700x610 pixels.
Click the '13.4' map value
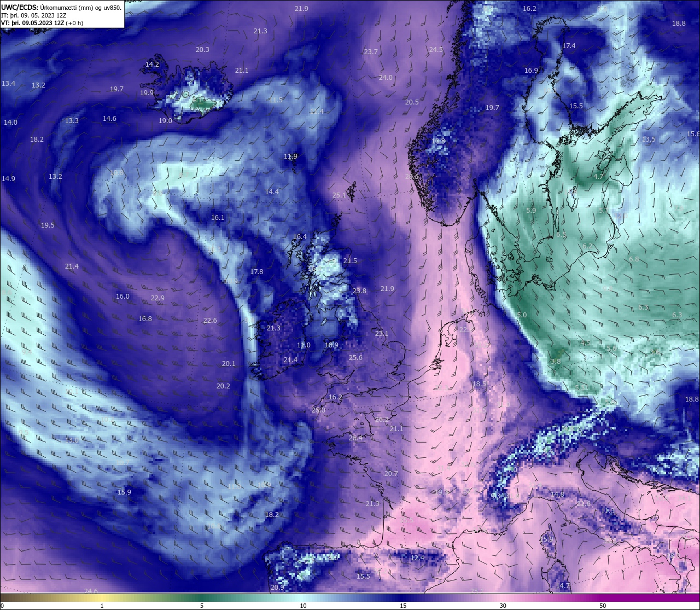[8, 84]
